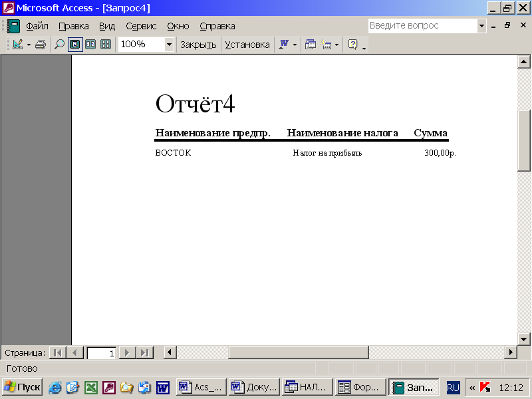Click the page number field
The height and width of the screenshot is (399, 532).
102,353
